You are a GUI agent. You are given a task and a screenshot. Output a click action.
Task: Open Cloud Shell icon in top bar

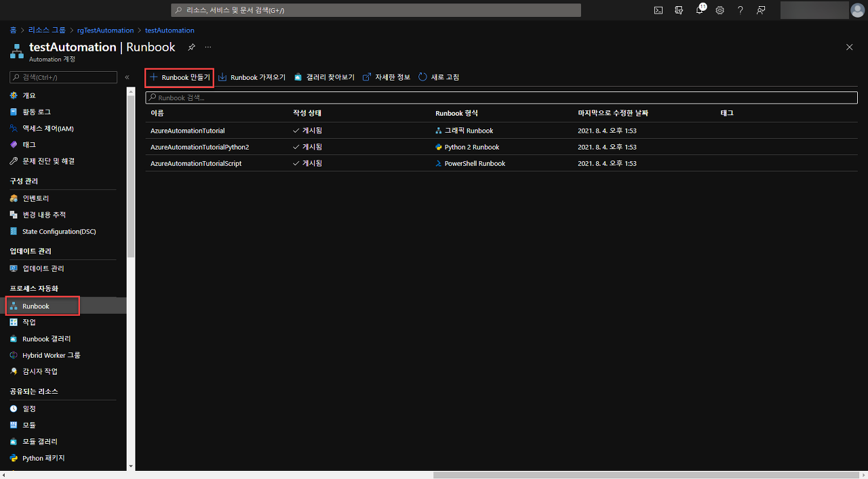(x=658, y=10)
